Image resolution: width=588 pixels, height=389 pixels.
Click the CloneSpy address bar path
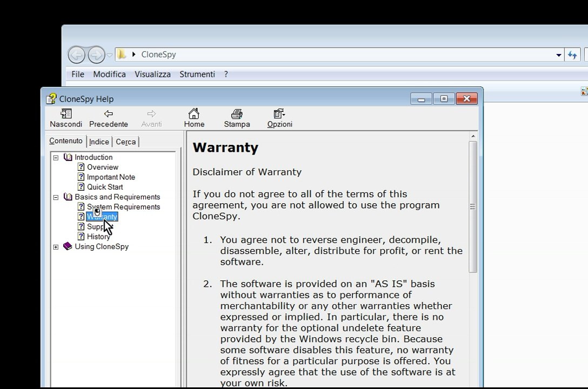159,55
